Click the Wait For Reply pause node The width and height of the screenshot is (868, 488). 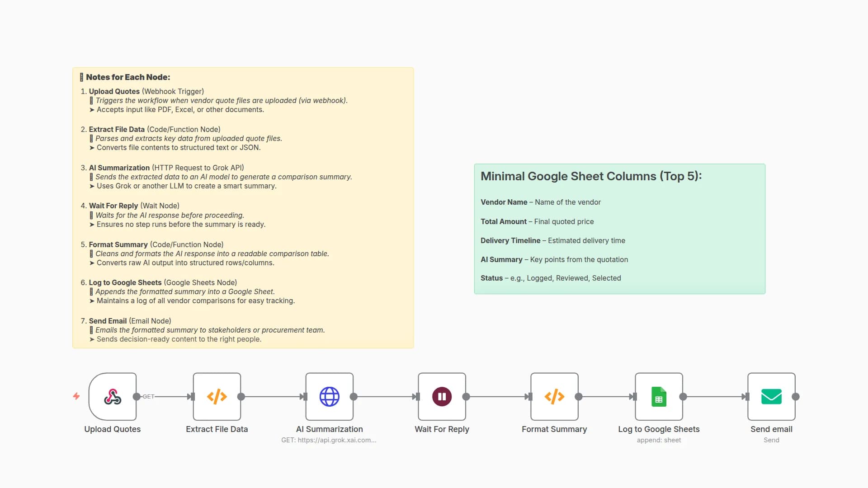click(x=442, y=396)
